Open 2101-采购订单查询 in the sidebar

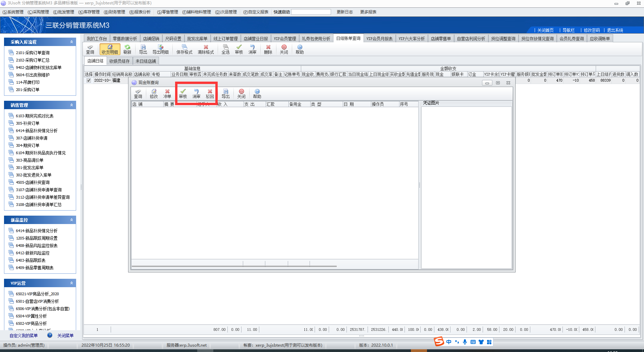click(33, 53)
